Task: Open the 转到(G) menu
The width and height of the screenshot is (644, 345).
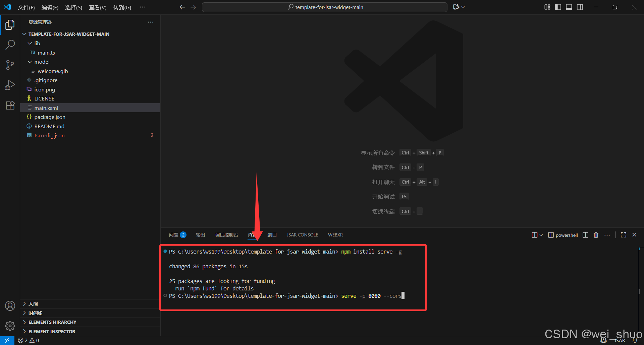Action: [122, 7]
